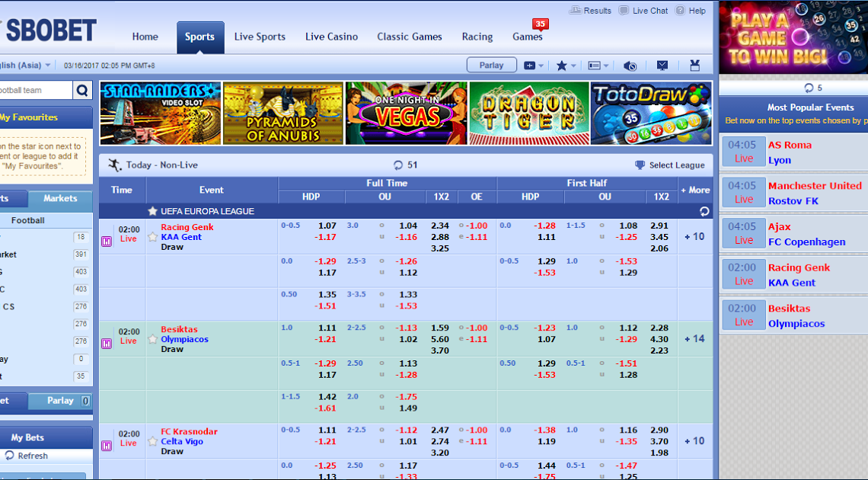Go to the Home tab
The width and height of the screenshot is (868, 480).
coord(145,37)
